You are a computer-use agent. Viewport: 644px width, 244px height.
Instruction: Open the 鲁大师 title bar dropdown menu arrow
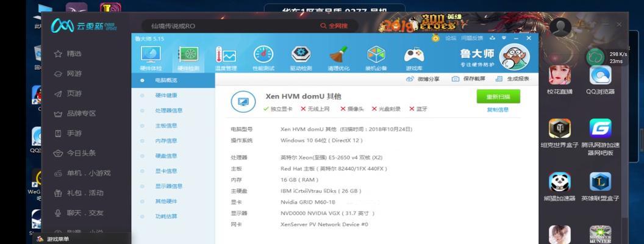(x=504, y=38)
